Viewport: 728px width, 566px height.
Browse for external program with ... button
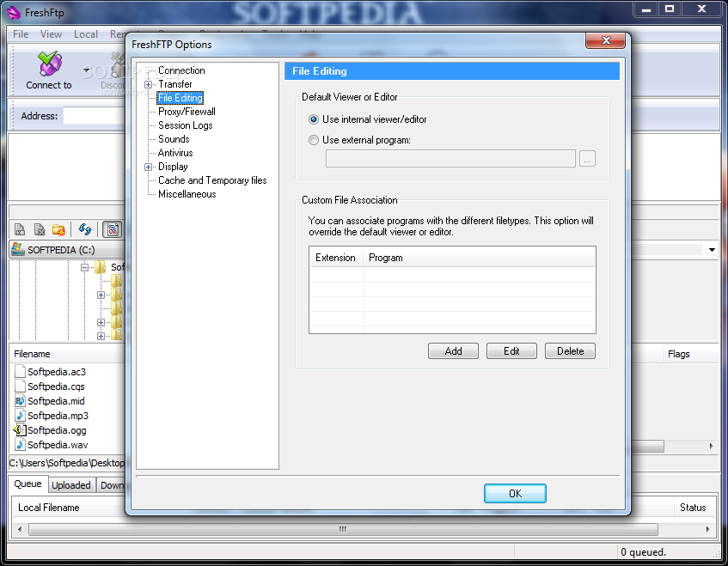click(x=587, y=159)
